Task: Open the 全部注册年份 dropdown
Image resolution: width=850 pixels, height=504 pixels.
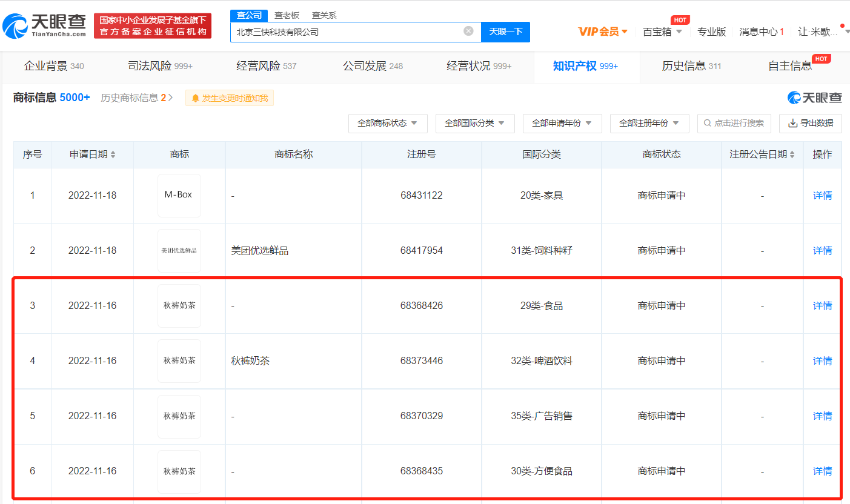Action: (x=649, y=124)
